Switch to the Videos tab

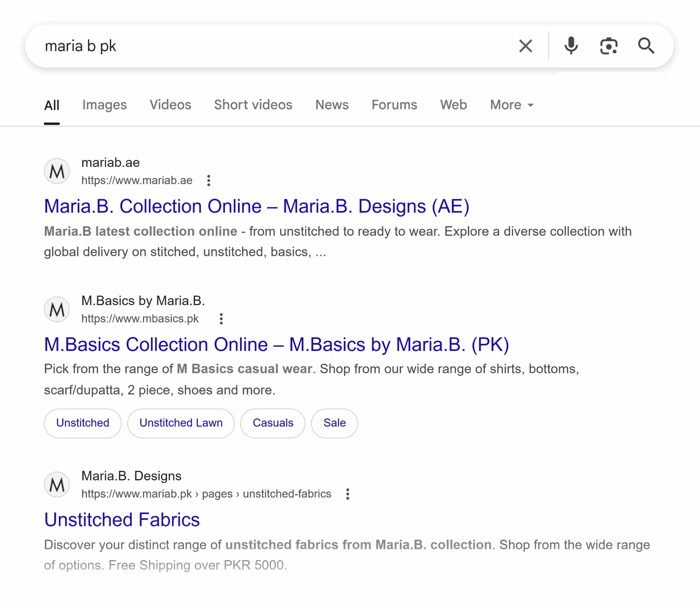171,105
